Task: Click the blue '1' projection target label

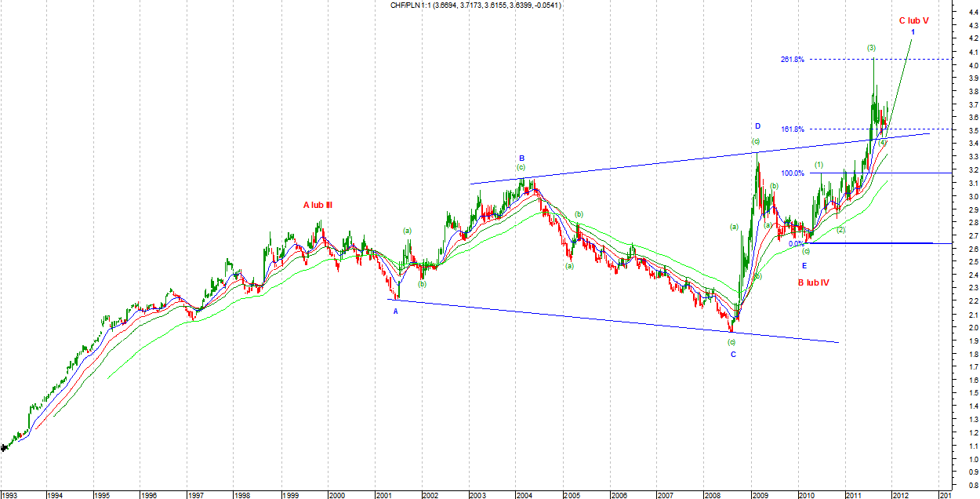Action: click(x=913, y=31)
